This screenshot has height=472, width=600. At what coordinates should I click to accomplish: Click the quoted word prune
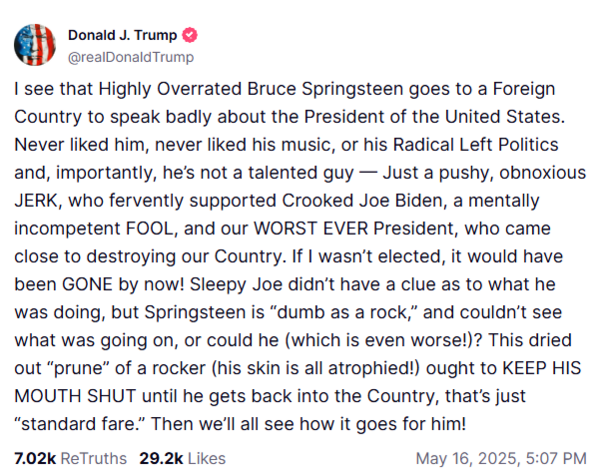[x=78, y=368]
